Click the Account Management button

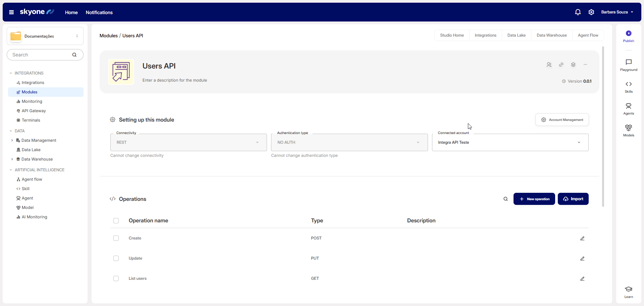(562, 120)
